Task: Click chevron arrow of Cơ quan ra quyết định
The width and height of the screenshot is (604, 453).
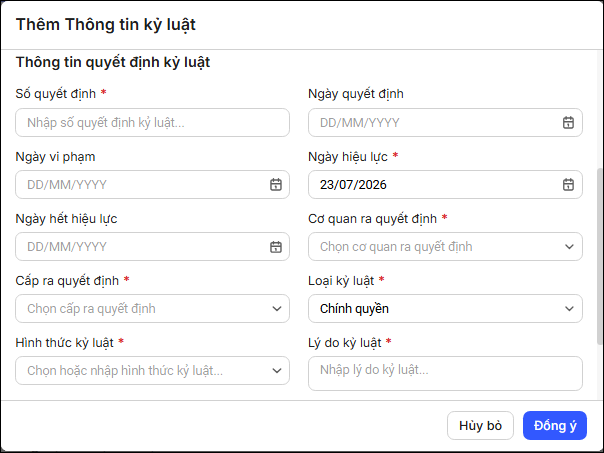Action: tap(569, 247)
